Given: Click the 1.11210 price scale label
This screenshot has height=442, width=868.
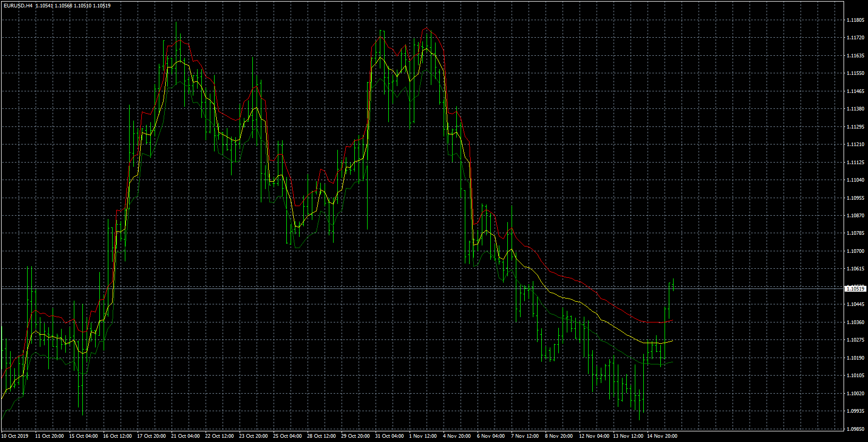Looking at the screenshot, I should (x=855, y=144).
